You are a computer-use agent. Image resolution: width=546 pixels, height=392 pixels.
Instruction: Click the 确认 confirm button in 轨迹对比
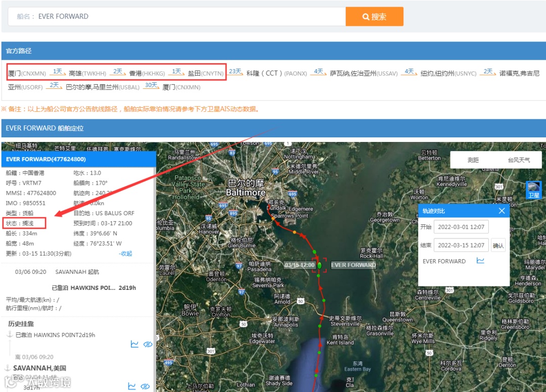498,246
